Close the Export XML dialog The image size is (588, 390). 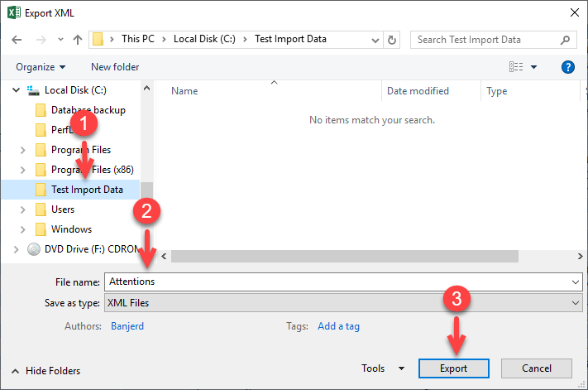point(574,12)
